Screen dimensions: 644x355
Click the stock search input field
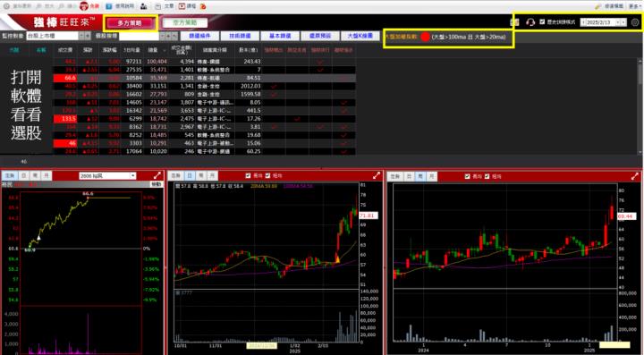139,36
